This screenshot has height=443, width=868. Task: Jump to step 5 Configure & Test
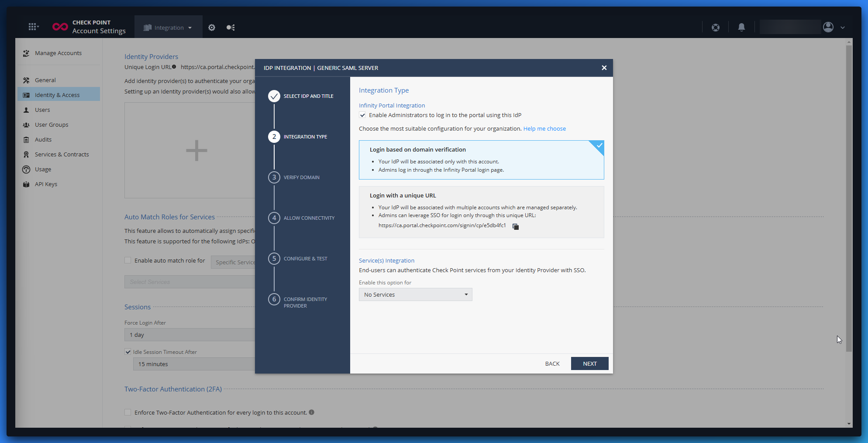click(298, 259)
